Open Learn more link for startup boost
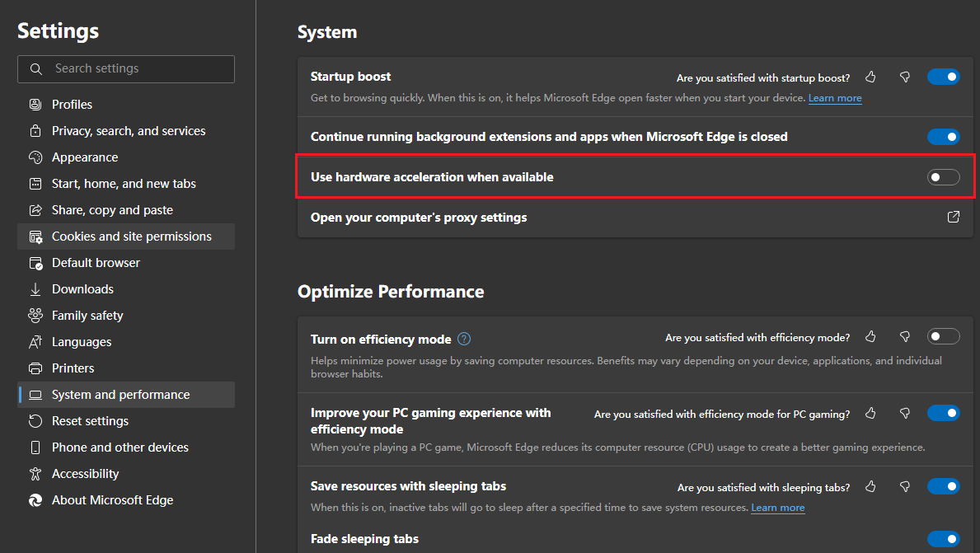Screen dimensions: 980x553 [835, 98]
